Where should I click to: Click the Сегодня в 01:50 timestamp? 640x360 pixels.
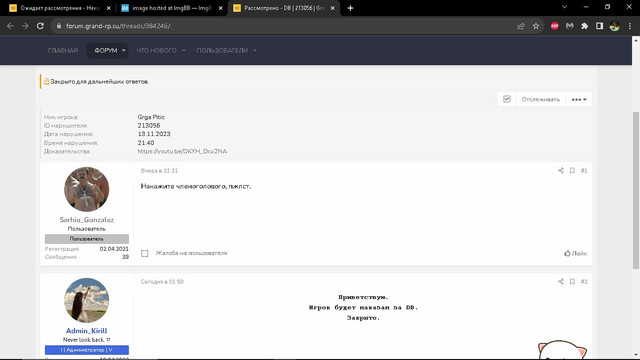[162, 282]
